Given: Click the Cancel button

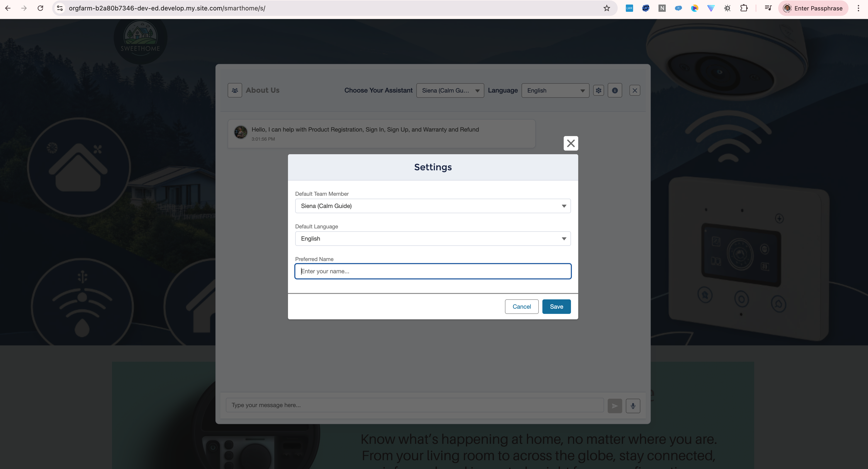Looking at the screenshot, I should pos(521,307).
